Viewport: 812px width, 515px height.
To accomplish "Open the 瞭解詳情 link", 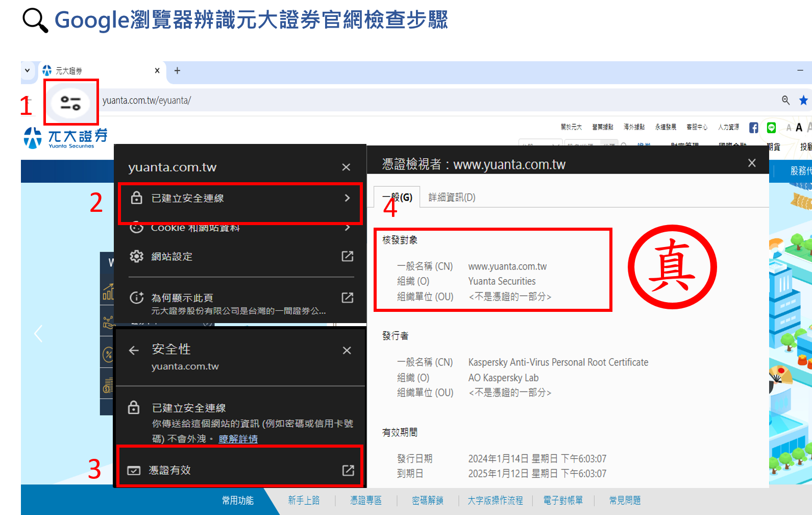I will 238,439.
